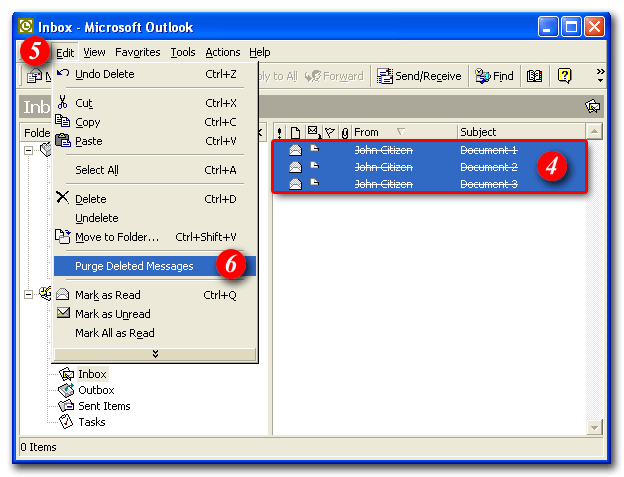Open the Sent Items folder
The image size is (624, 477).
point(104,406)
